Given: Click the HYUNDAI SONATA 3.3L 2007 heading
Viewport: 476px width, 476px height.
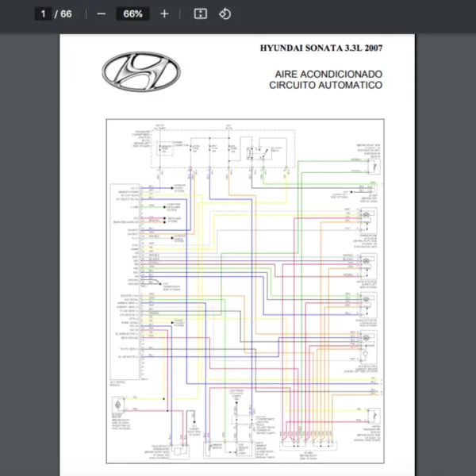Looking at the screenshot, I should (x=321, y=48).
